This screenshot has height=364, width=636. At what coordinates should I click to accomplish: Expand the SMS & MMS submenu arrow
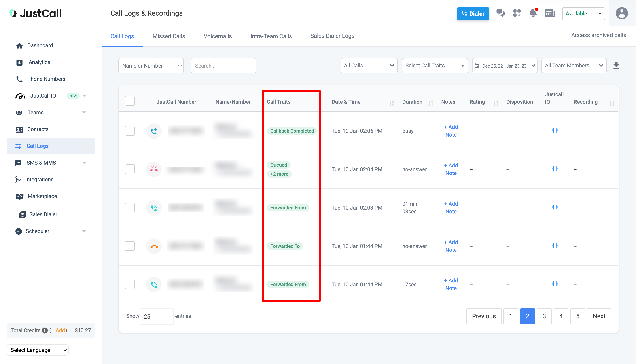point(84,163)
